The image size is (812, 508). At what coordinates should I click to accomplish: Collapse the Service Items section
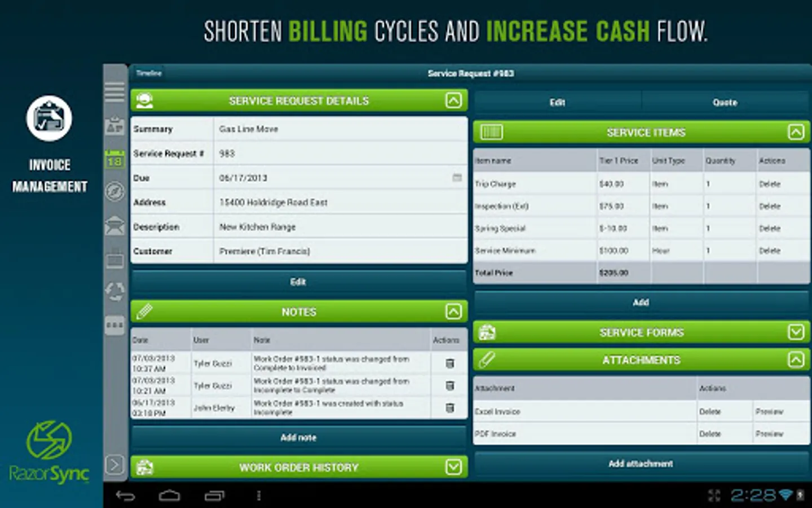pyautogui.click(x=796, y=132)
